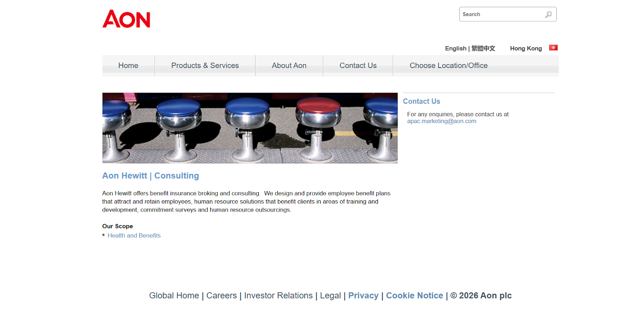Switch language to English

[x=456, y=48]
